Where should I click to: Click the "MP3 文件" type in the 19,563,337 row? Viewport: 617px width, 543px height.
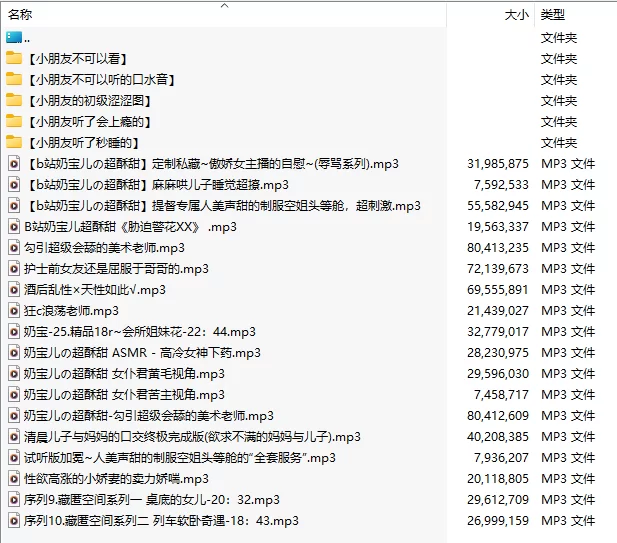coord(568,227)
